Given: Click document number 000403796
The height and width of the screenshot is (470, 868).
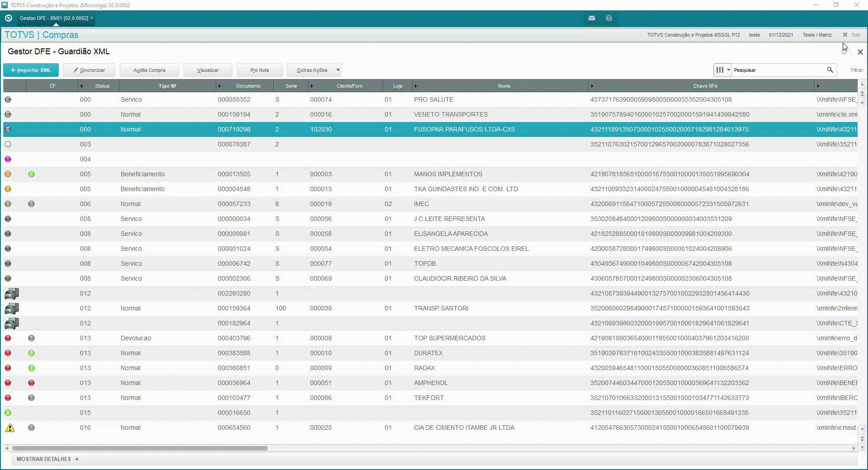Looking at the screenshot, I should point(234,338).
